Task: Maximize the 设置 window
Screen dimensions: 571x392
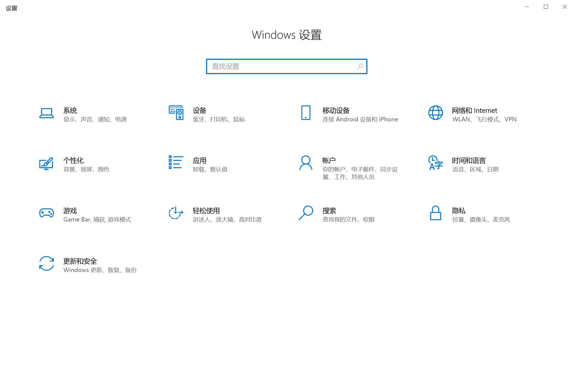Action: click(546, 7)
